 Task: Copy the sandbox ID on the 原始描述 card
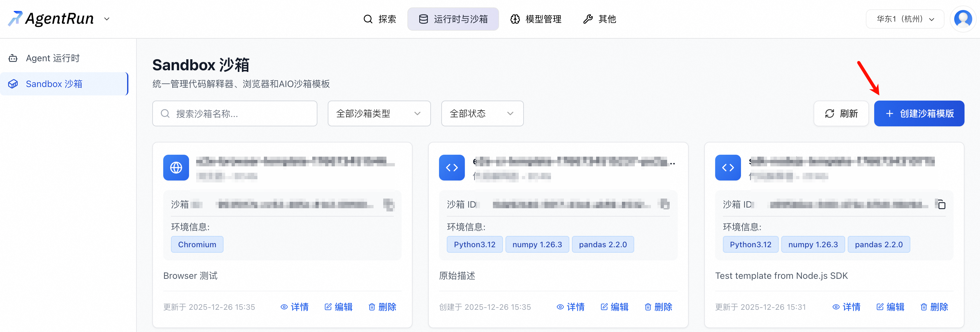(x=665, y=205)
